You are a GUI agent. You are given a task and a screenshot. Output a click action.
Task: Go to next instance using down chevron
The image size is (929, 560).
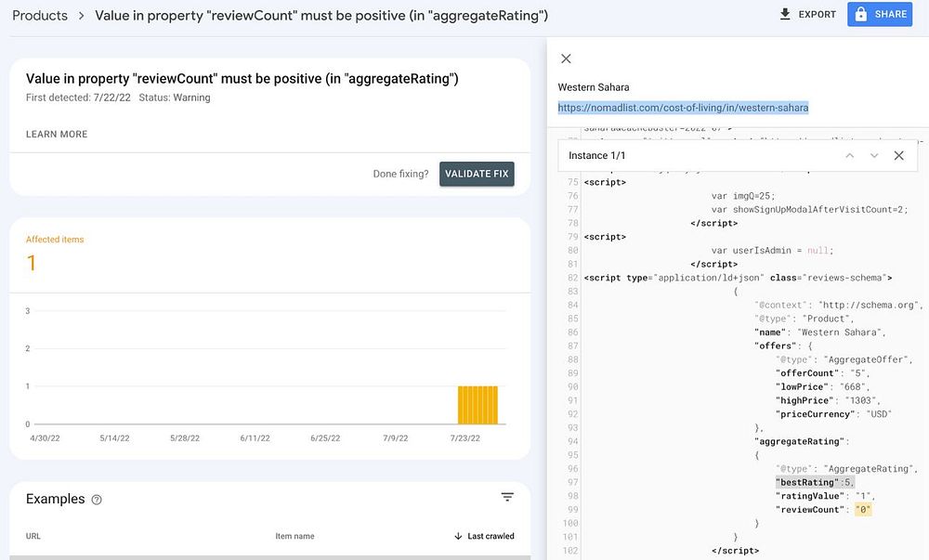(874, 156)
